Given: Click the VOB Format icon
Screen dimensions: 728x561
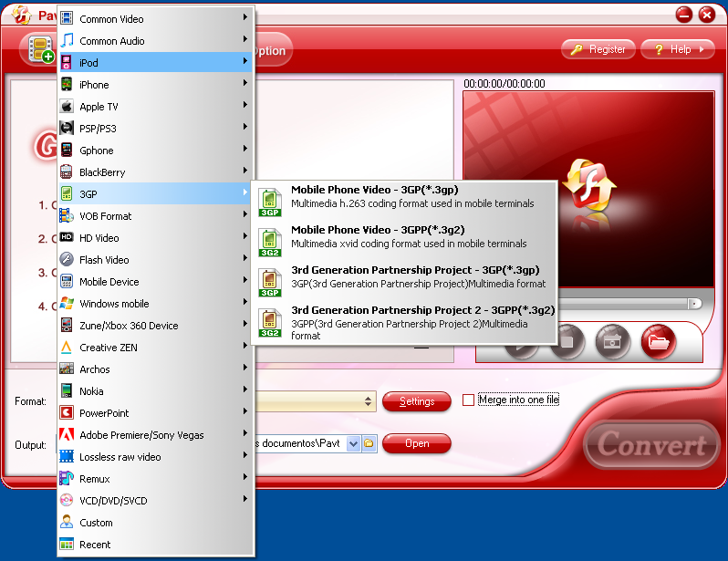Looking at the screenshot, I should pyautogui.click(x=67, y=215).
